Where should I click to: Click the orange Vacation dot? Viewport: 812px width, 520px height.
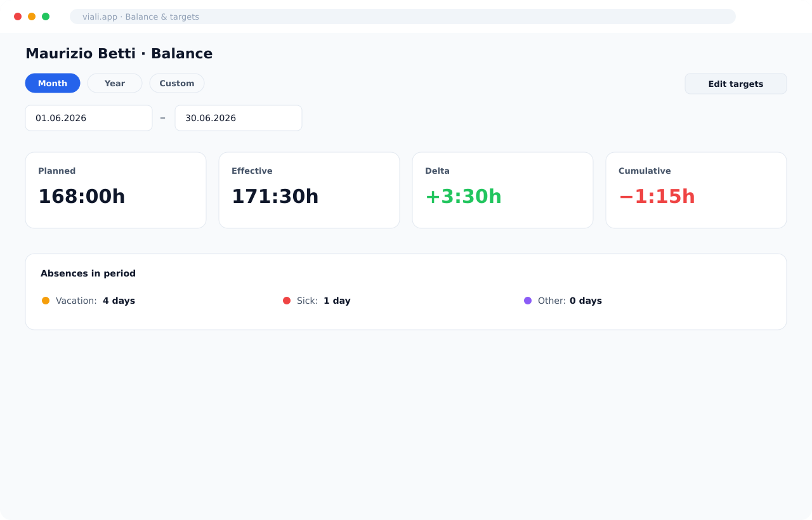tap(46, 301)
